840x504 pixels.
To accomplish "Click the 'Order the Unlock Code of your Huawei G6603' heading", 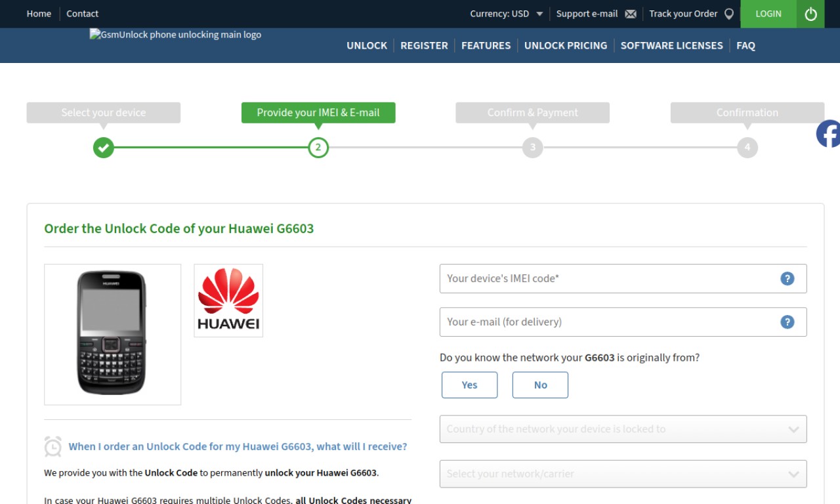I will point(179,228).
